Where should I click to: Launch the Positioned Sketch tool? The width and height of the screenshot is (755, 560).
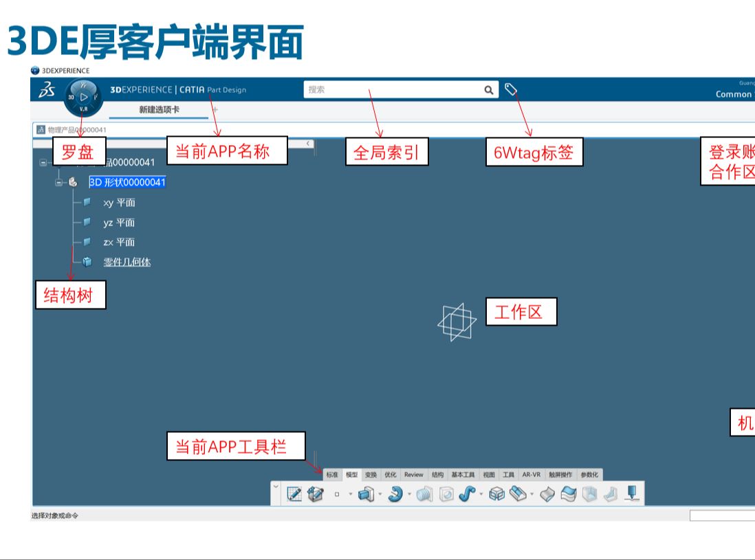[294, 494]
